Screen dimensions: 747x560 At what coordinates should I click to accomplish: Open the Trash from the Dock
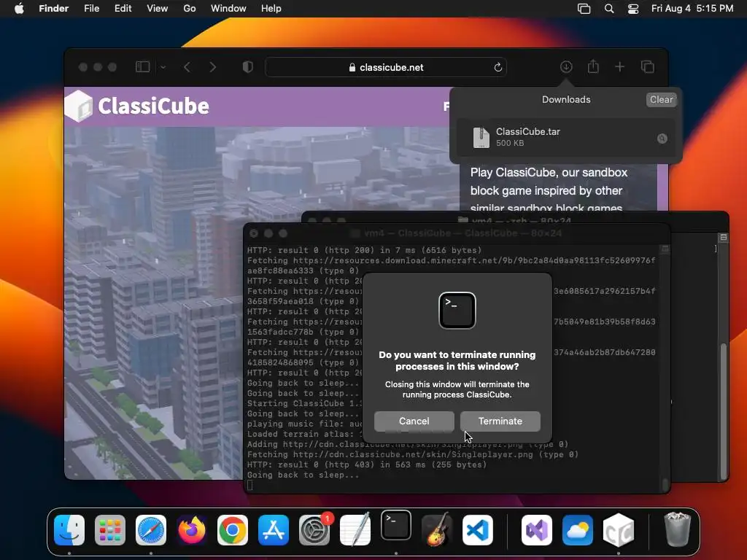(677, 529)
